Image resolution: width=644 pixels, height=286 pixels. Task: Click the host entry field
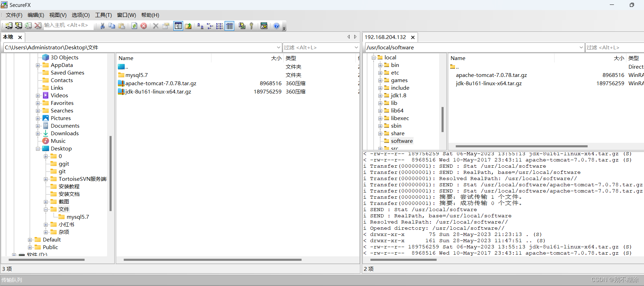(x=68, y=26)
